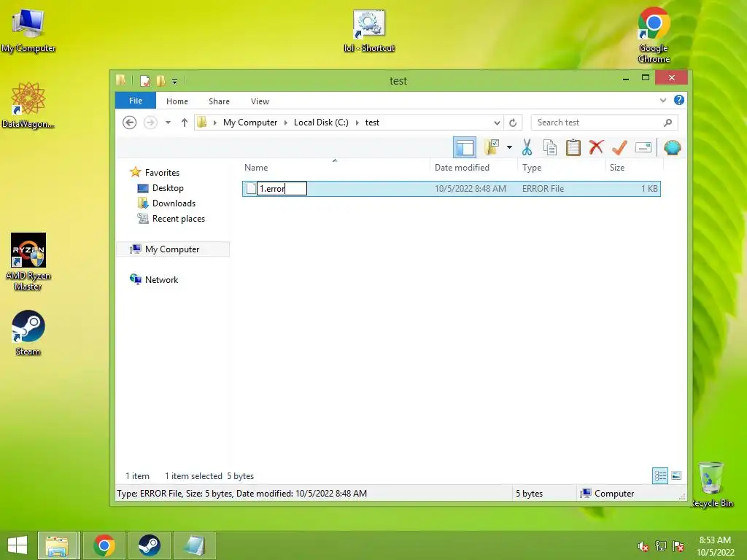Click the New folder icon in title bar

pyautogui.click(x=161, y=81)
